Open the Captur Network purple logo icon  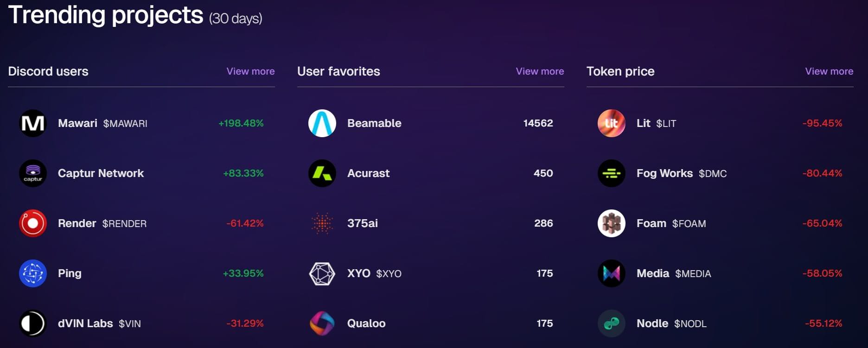tap(33, 173)
